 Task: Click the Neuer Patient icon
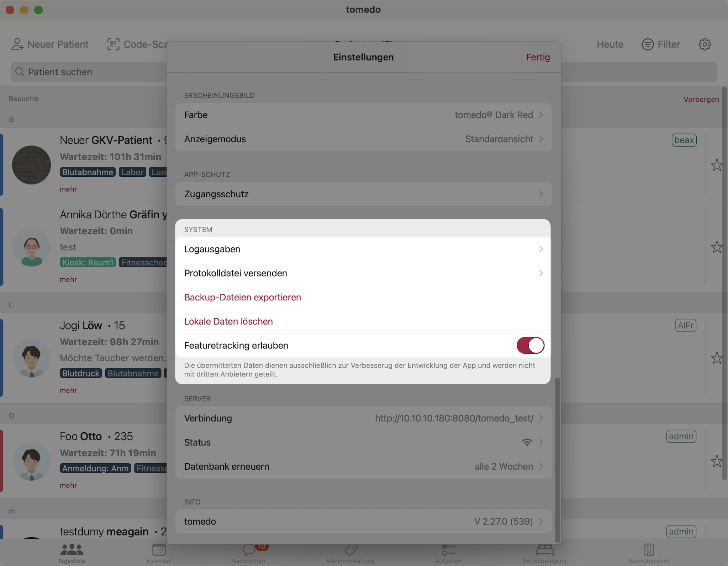17,44
